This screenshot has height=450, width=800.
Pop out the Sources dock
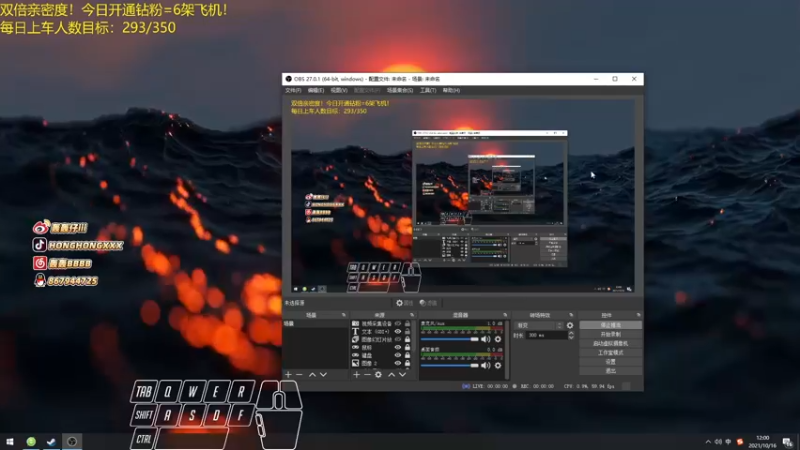(412, 315)
